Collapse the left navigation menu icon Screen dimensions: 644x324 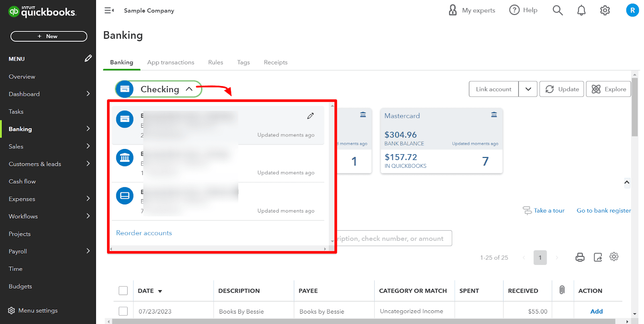[x=109, y=10]
